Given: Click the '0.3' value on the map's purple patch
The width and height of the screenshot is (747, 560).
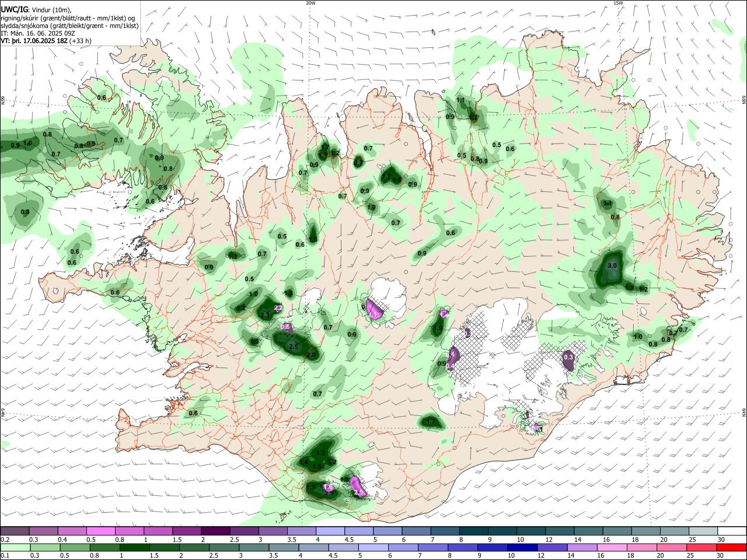Looking at the screenshot, I should click(568, 357).
